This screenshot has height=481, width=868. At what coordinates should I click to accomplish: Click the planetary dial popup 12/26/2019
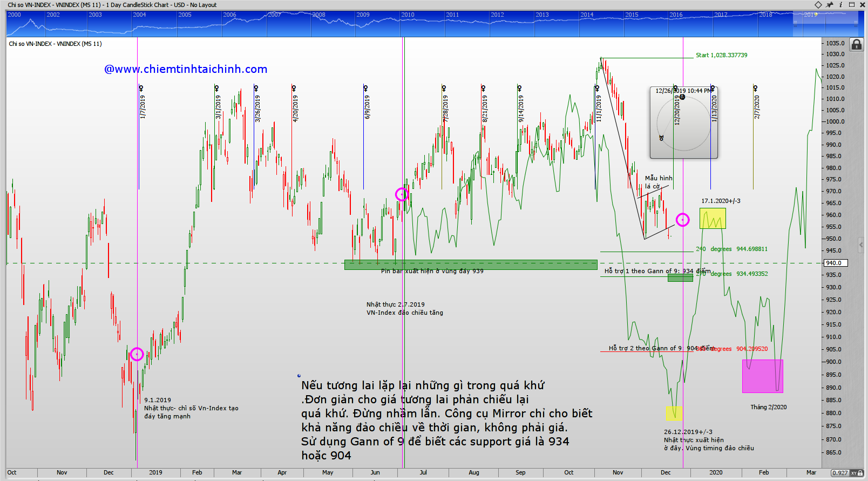pyautogui.click(x=683, y=123)
